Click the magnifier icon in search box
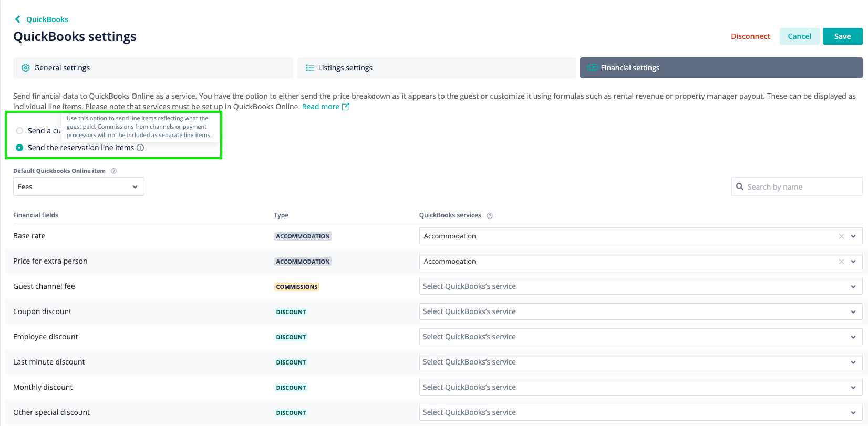The image size is (868, 426). 740,186
